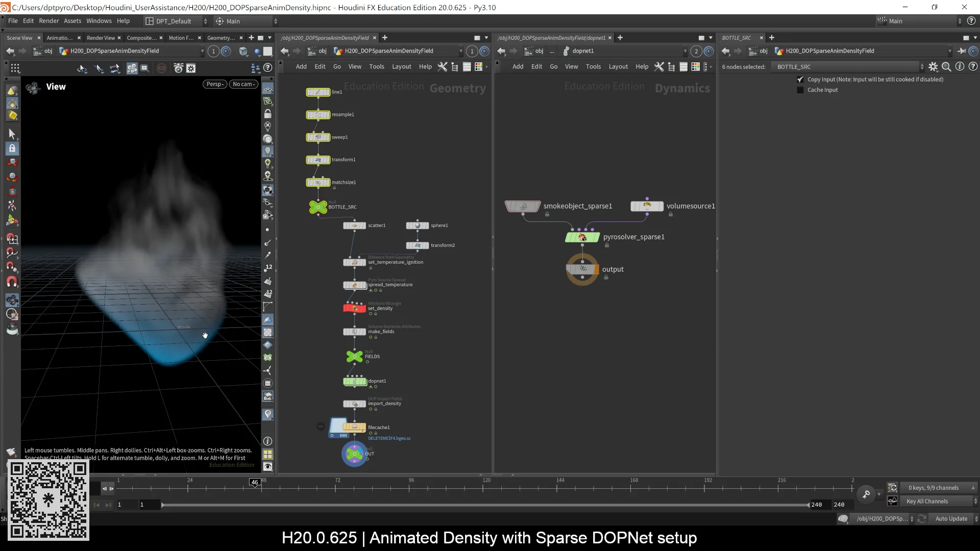980x551 pixels.
Task: Click the key icon to set a keyframe
Action: pyautogui.click(x=866, y=494)
